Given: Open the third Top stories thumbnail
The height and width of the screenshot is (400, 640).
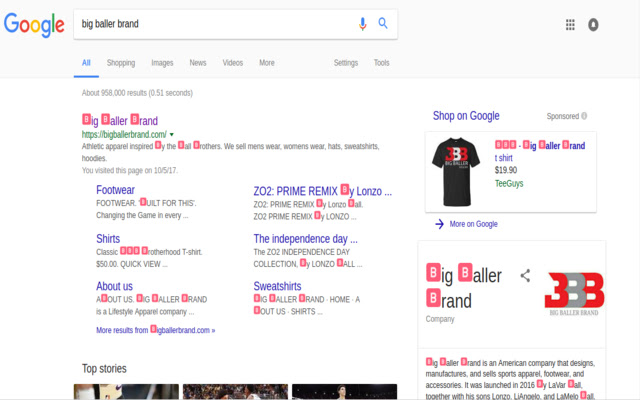Looking at the screenshot, I should click(344, 391).
